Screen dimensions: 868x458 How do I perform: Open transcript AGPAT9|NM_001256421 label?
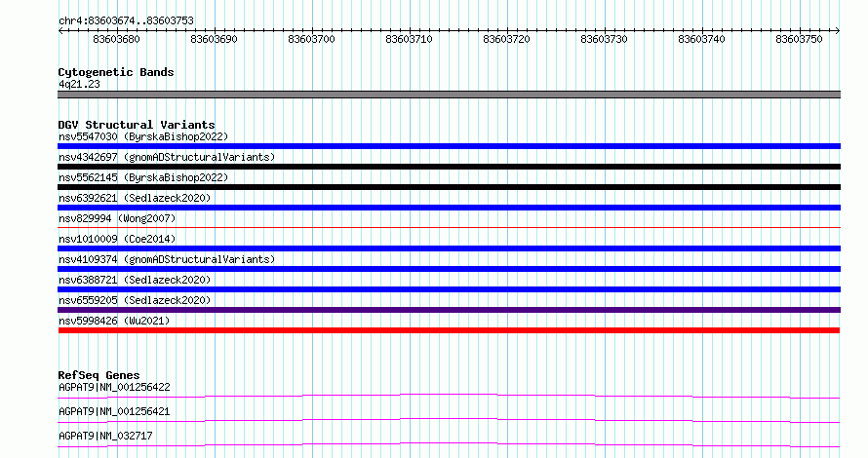114,411
